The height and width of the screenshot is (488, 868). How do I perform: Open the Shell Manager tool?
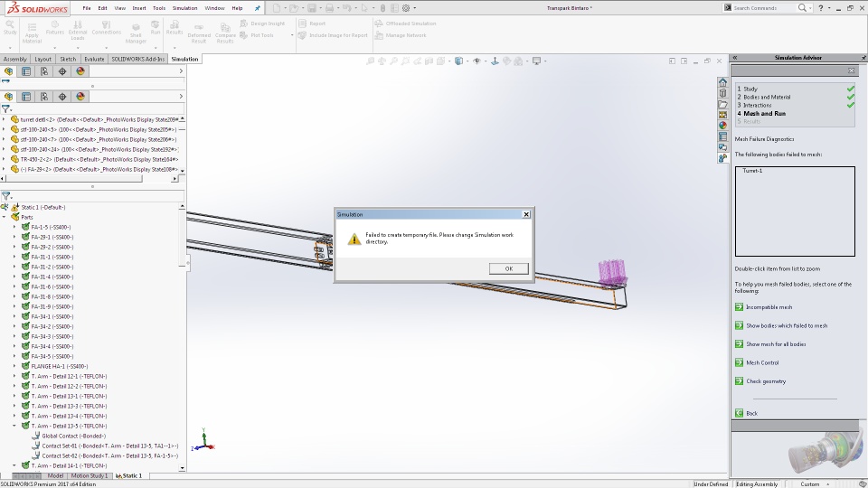click(x=136, y=33)
